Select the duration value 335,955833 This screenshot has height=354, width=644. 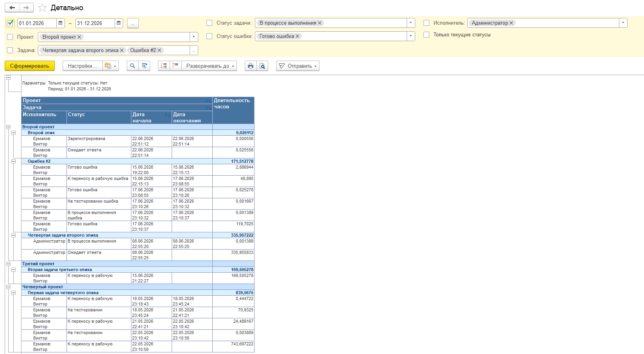click(233, 255)
